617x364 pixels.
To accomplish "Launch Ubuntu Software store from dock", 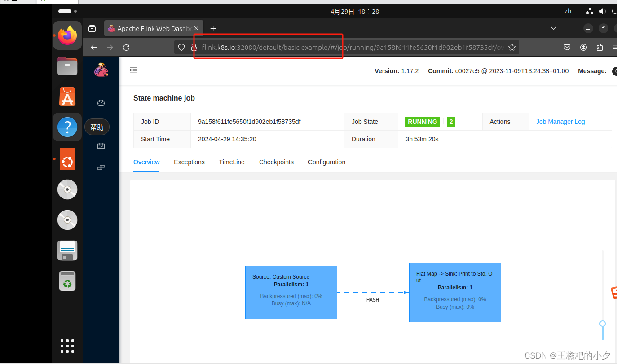I will [x=67, y=96].
